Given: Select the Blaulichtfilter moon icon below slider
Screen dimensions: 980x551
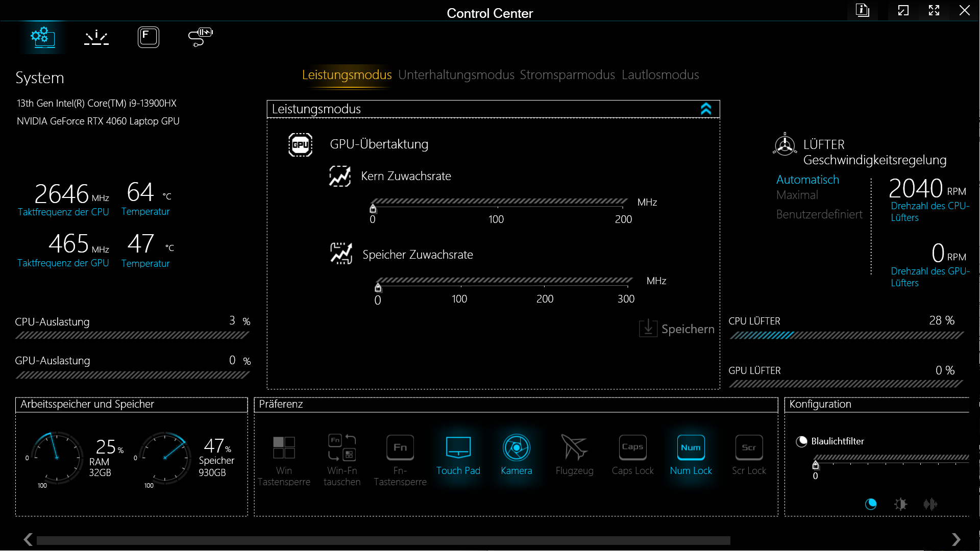Looking at the screenshot, I should coord(871,504).
